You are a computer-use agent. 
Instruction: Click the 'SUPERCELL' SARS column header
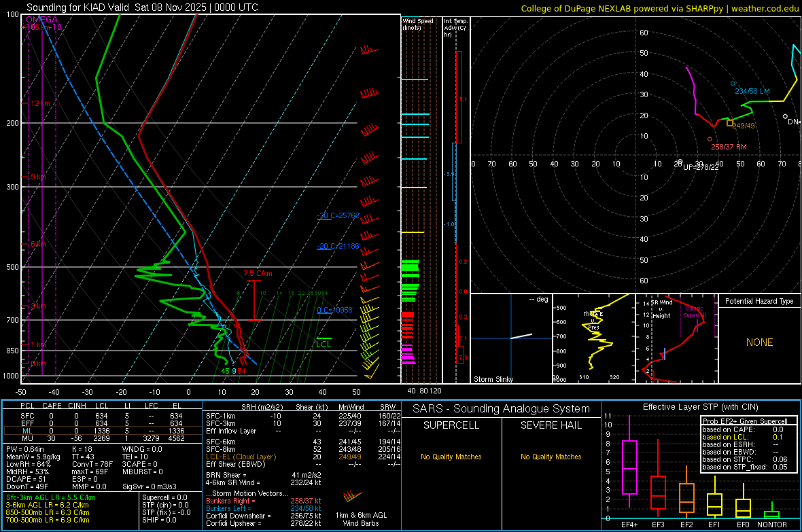(451, 425)
